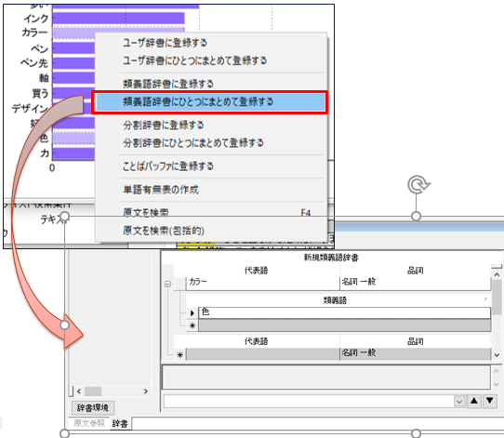Screen dimensions: 504x438
Task: Click the empty new 類義語 input row
Action: (345, 325)
